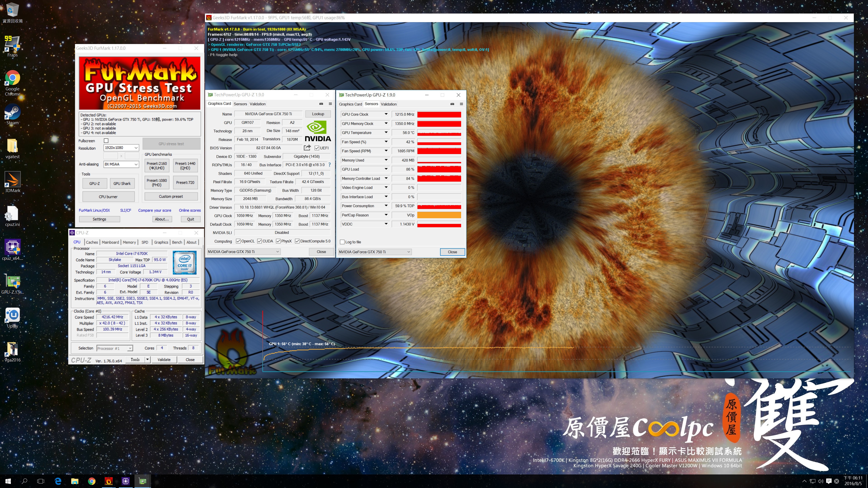The width and height of the screenshot is (868, 488).
Task: Expand GPU Temperature sensor dropdown
Action: point(386,133)
